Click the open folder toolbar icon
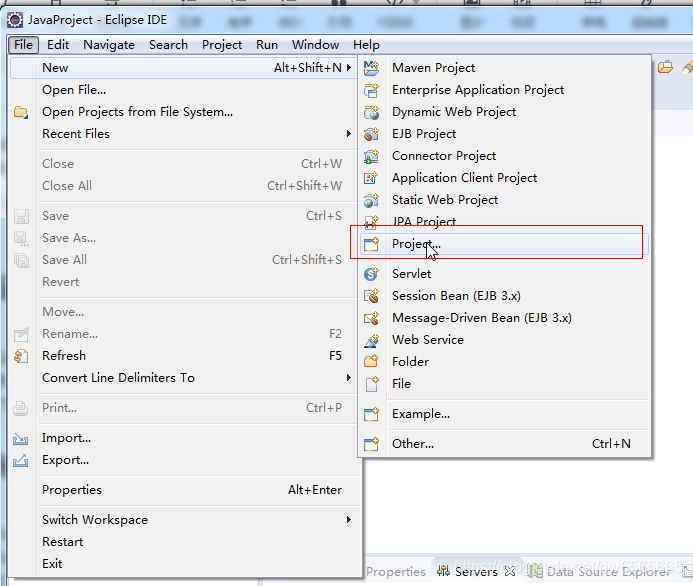Viewport: 693px width, 586px height. (665, 68)
